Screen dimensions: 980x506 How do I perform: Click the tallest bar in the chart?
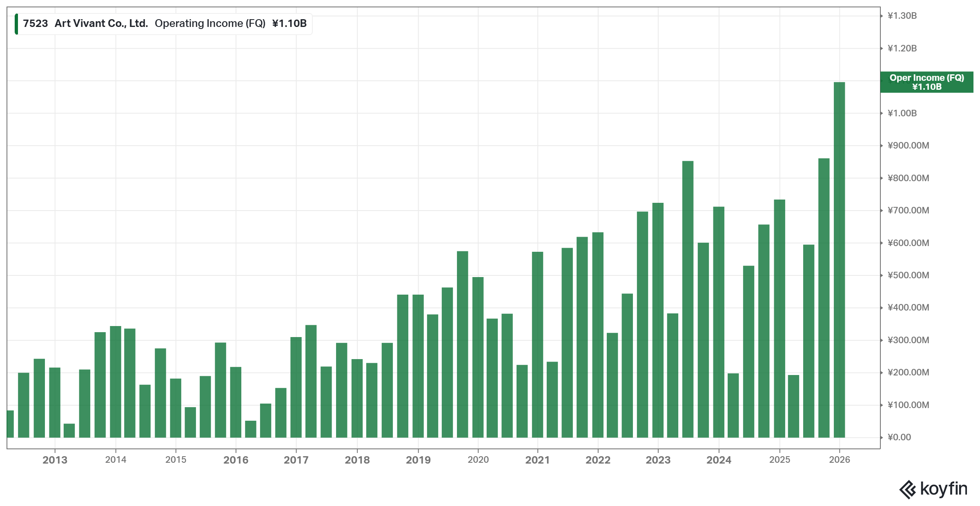839,260
